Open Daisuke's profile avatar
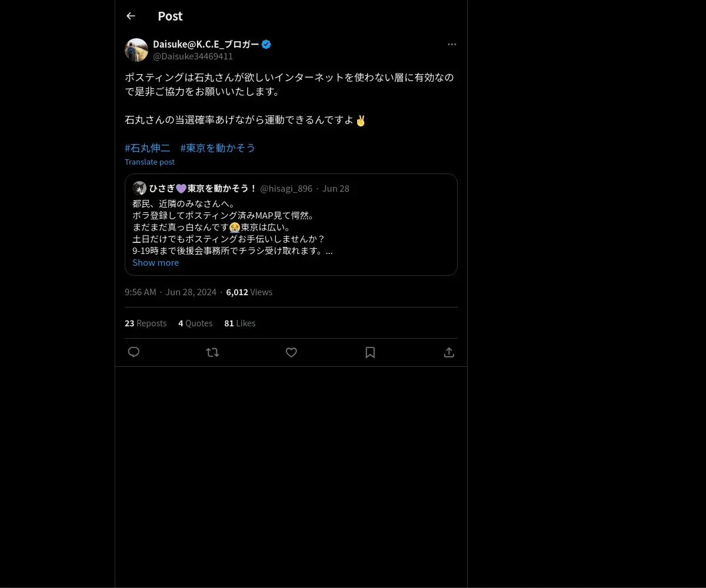706x588 pixels. pos(136,50)
